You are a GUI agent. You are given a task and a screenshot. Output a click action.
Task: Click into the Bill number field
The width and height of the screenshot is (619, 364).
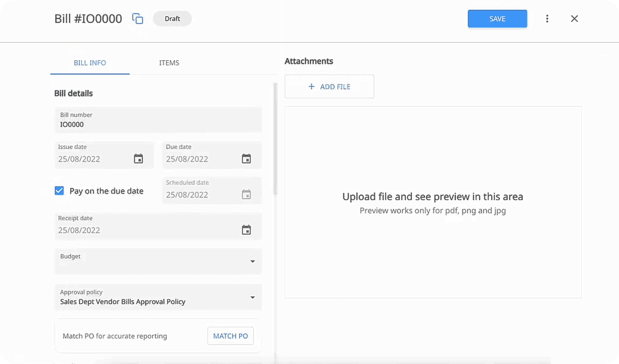pos(158,120)
